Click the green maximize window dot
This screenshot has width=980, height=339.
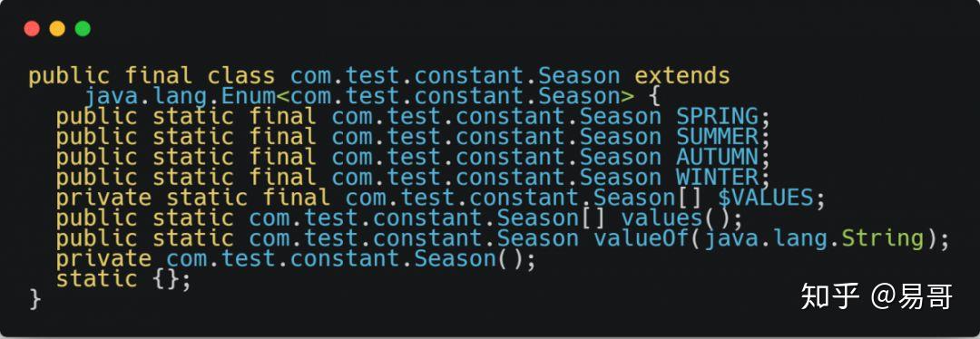(x=83, y=29)
